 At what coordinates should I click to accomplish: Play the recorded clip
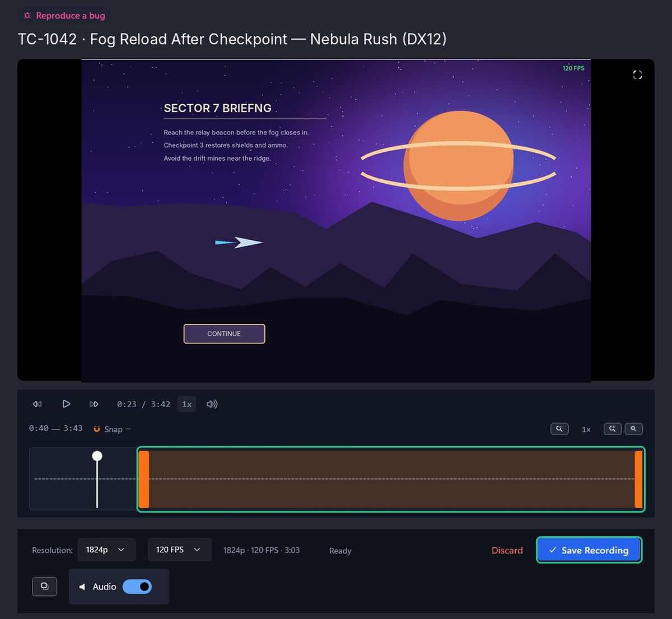[x=66, y=404]
